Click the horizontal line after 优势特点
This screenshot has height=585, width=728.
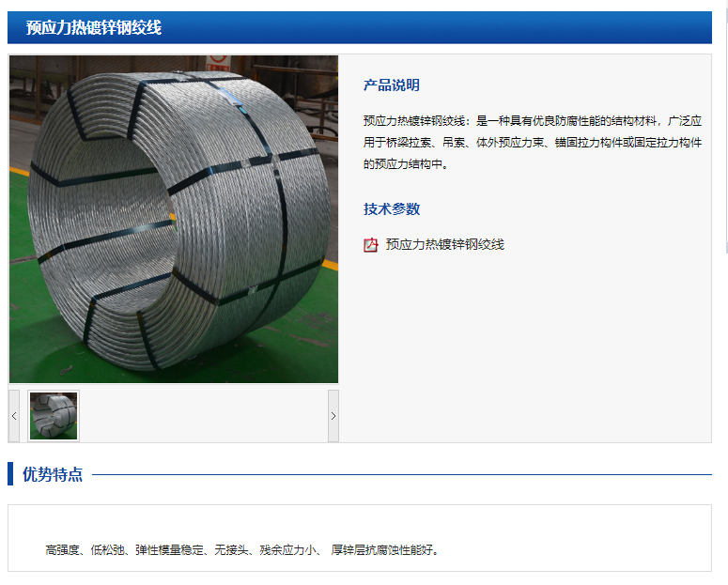(402, 474)
